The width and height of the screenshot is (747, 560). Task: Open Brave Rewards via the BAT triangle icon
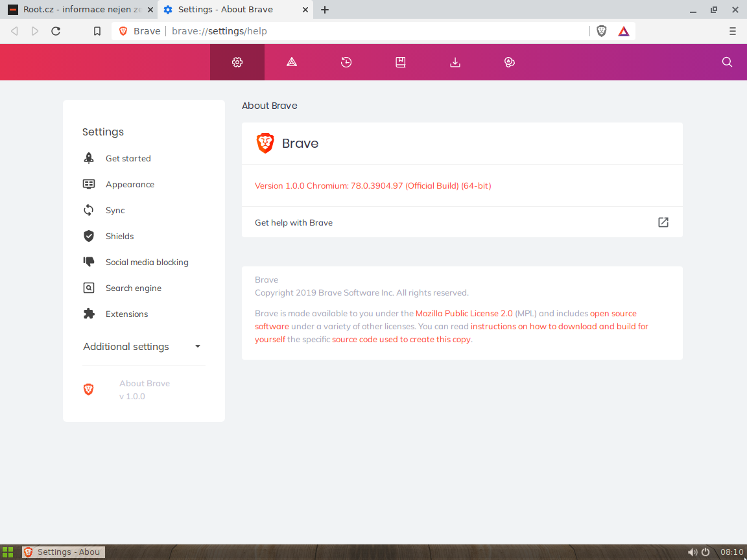[x=623, y=30]
